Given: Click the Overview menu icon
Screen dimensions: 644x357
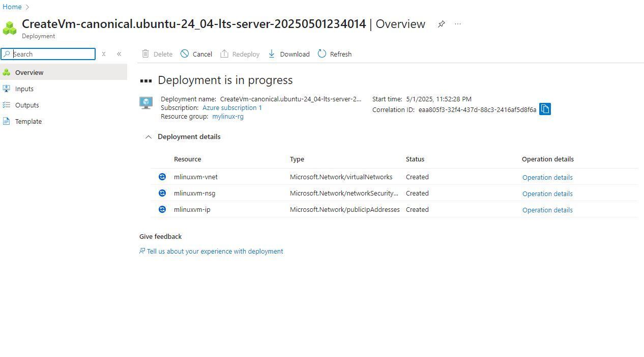Looking at the screenshot, I should click(x=7, y=72).
